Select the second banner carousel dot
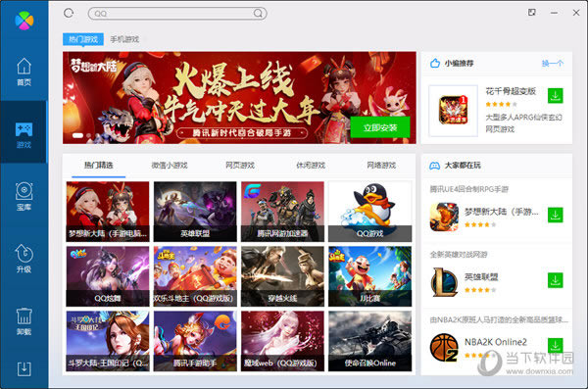Screen dimensions: 588x389 pyautogui.click(x=88, y=135)
